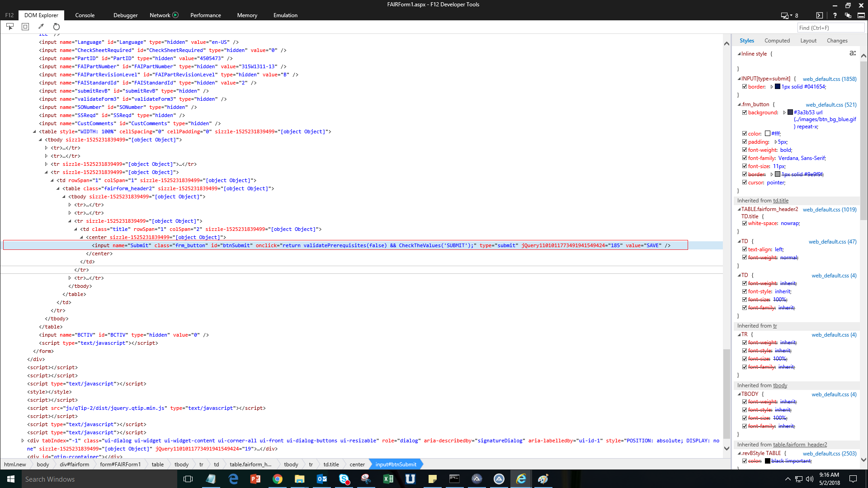Click the DOM refresh icon
Image resolution: width=868 pixels, height=488 pixels.
[x=57, y=27]
